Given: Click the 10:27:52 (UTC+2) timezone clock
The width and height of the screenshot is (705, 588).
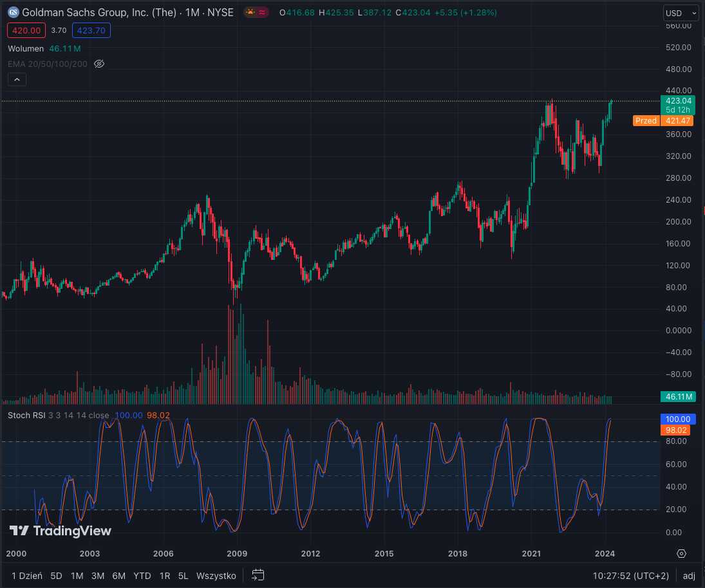Looking at the screenshot, I should (x=630, y=575).
